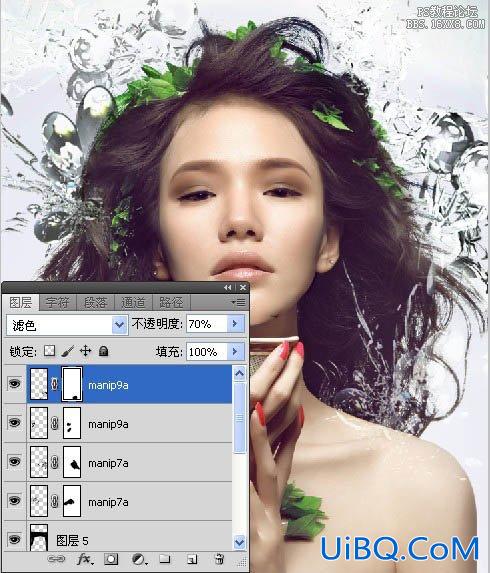Image resolution: width=490 pixels, height=573 pixels.
Task: Open the layer style fx menu
Action: pos(85,559)
